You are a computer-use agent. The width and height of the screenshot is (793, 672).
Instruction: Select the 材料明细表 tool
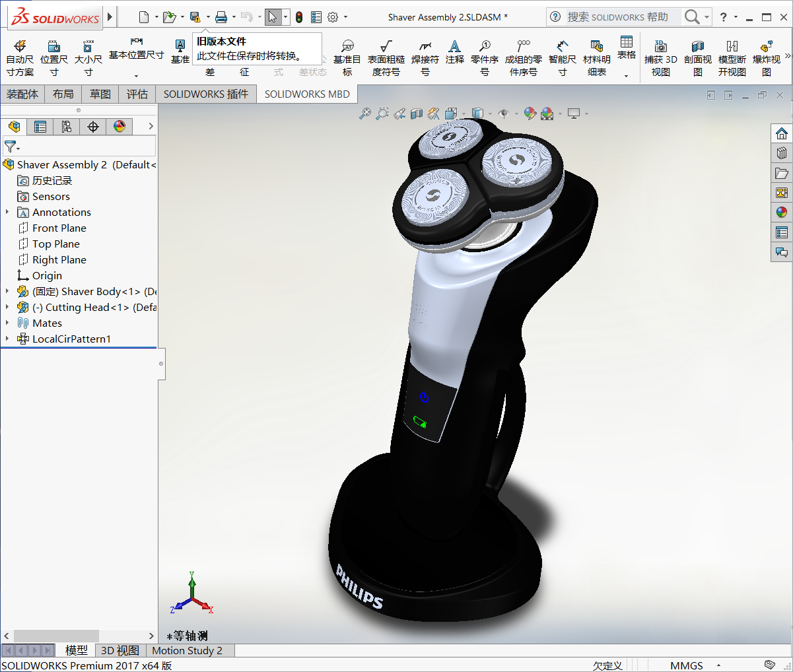tap(597, 58)
